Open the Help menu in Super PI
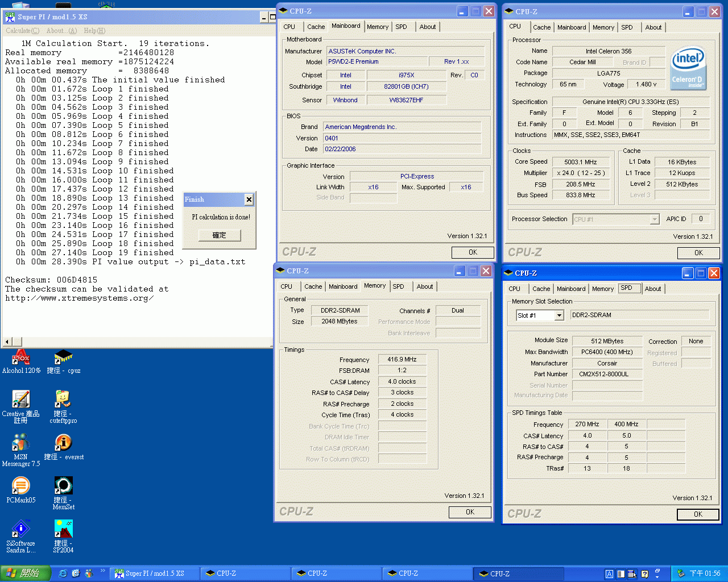The image size is (728, 582). click(94, 31)
